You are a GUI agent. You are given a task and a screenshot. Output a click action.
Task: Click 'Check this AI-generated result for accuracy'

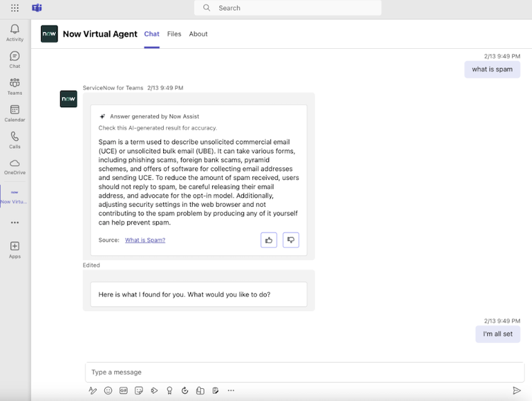pyautogui.click(x=157, y=128)
